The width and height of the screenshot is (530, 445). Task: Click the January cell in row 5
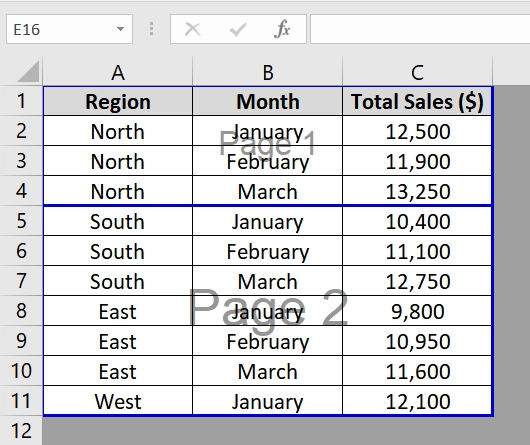click(267, 221)
